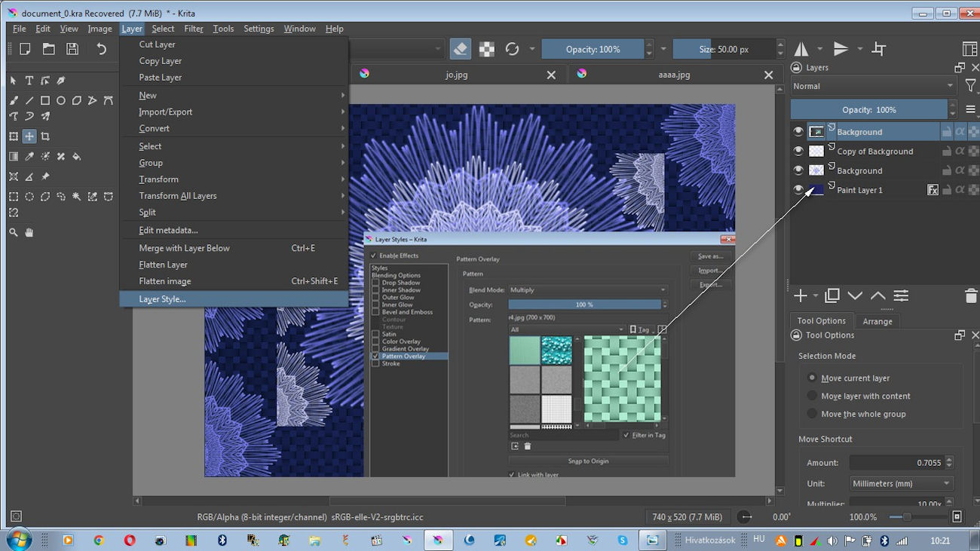Choose the Elliptical selection tool

29,197
